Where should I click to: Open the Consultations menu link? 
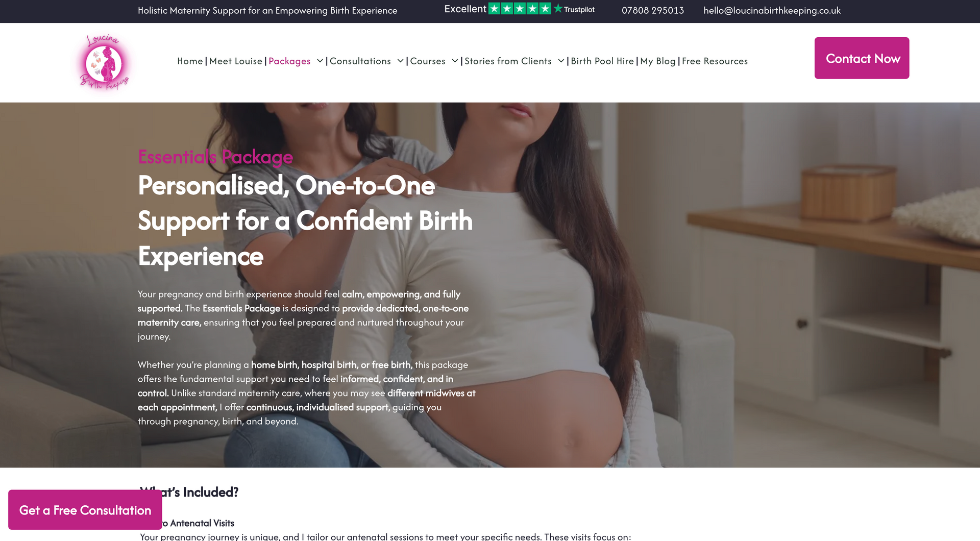click(360, 61)
